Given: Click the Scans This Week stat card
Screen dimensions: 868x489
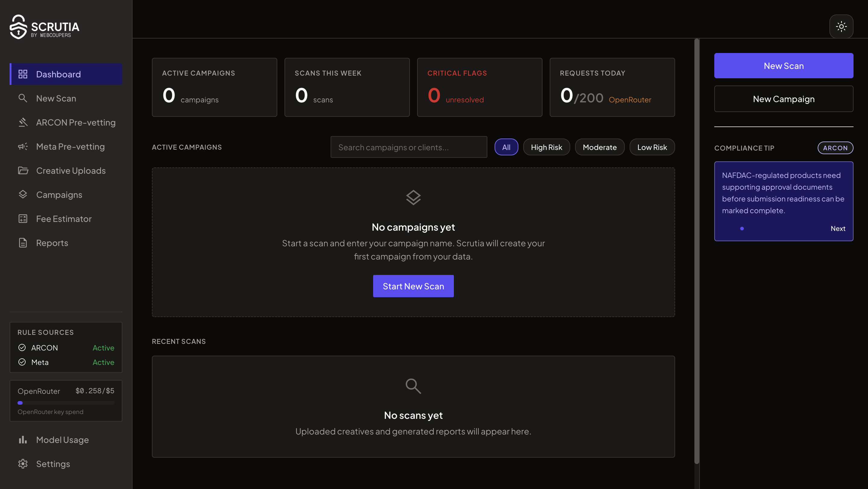Looking at the screenshot, I should 347,88.
